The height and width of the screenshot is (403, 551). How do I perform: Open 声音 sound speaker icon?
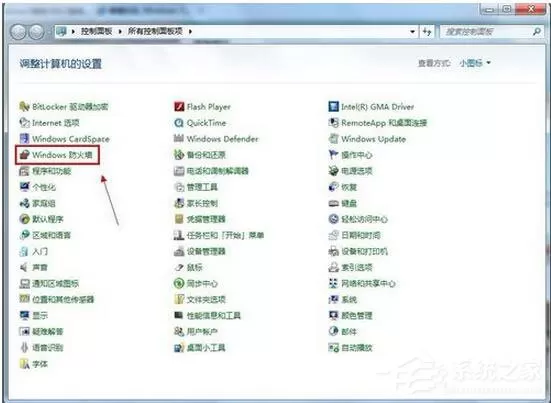[x=24, y=267]
